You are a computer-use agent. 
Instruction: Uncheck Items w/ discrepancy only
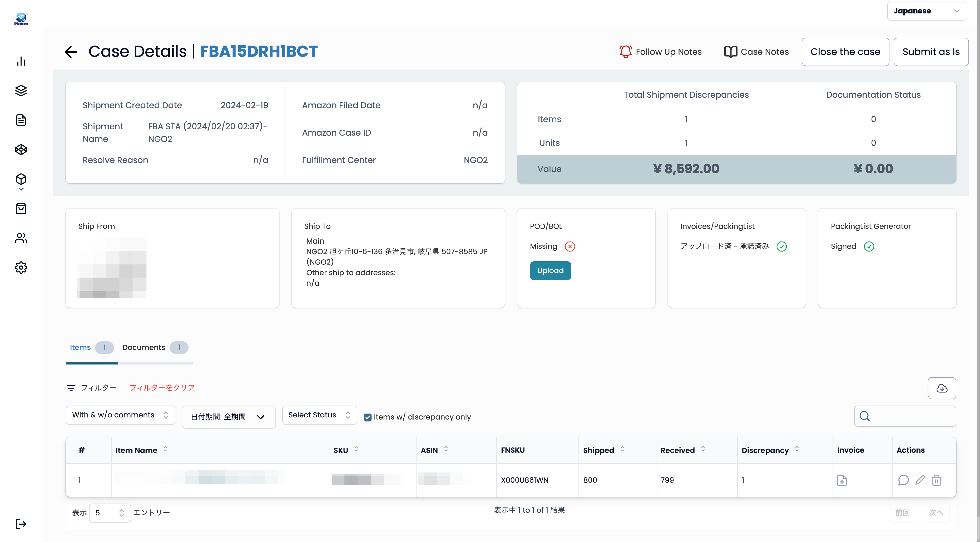(x=368, y=417)
